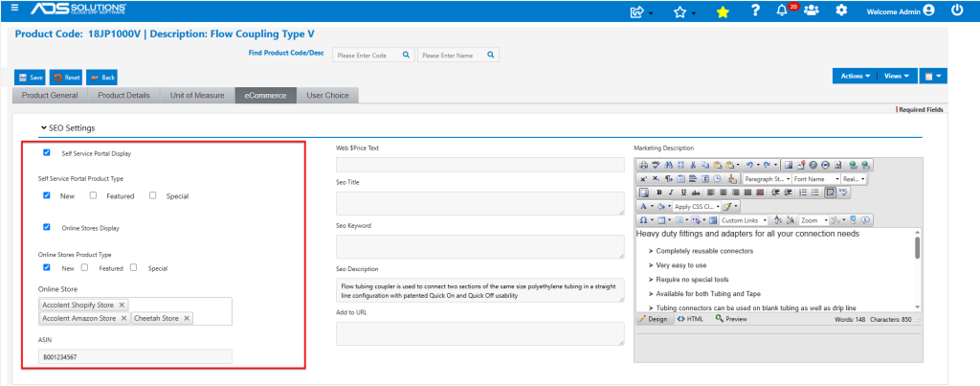Toggle New under Self Service Portal Product Type

coord(46,195)
